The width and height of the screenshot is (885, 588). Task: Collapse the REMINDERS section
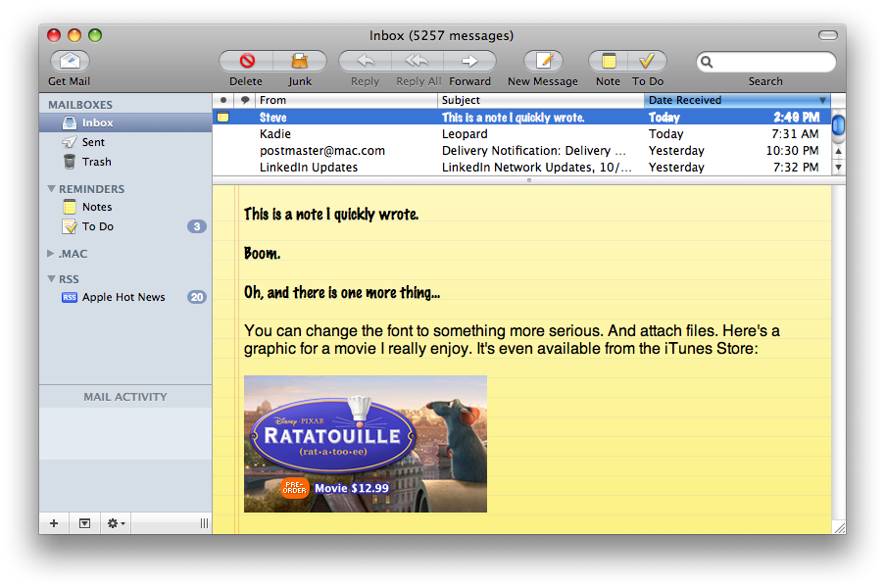51,188
